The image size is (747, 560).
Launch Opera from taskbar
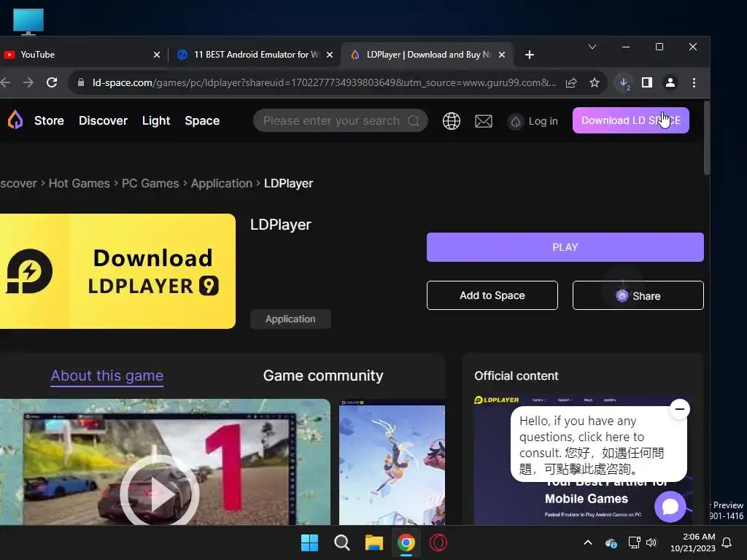(438, 542)
